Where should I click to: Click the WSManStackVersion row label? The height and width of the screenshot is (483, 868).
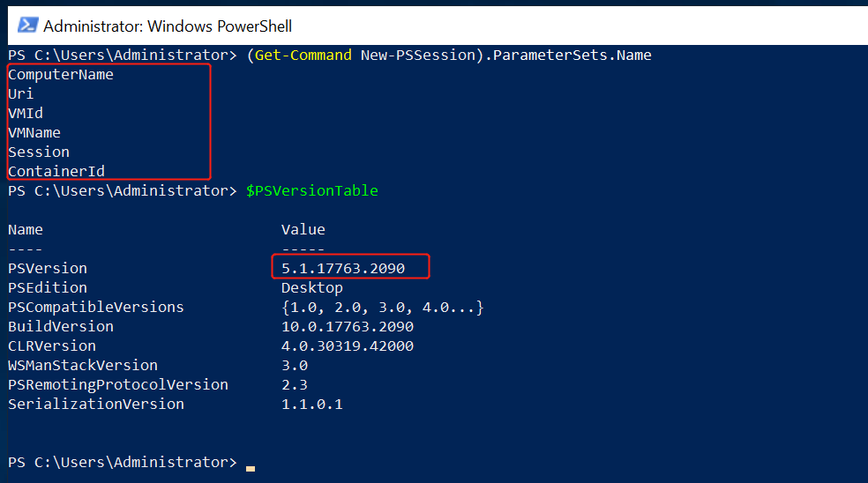click(83, 365)
